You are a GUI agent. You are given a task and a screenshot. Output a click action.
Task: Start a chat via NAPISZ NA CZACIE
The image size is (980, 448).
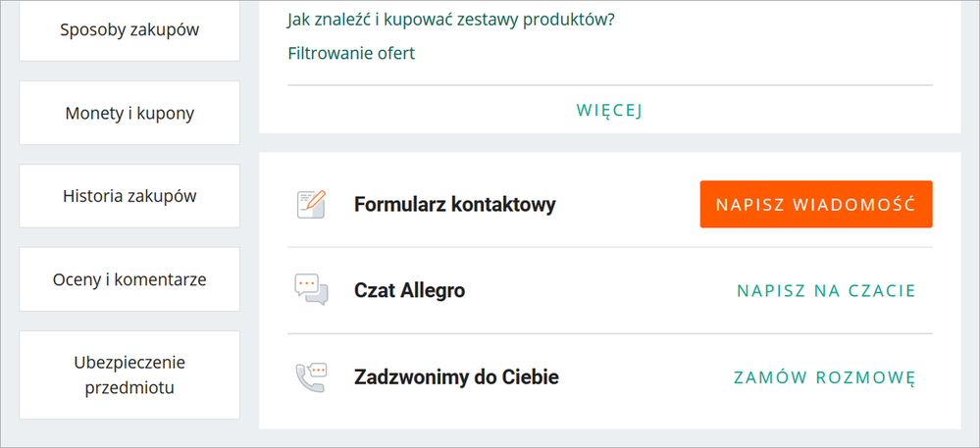coord(826,290)
